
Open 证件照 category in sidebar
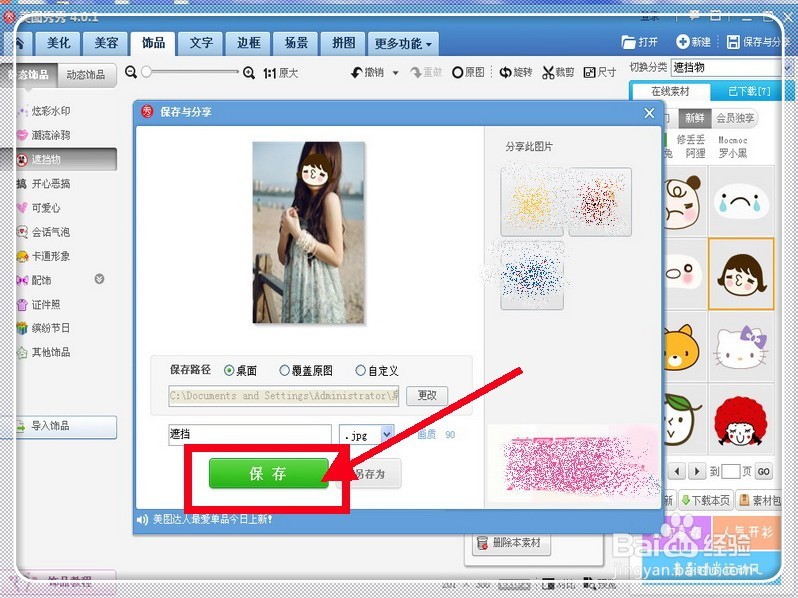[46, 304]
